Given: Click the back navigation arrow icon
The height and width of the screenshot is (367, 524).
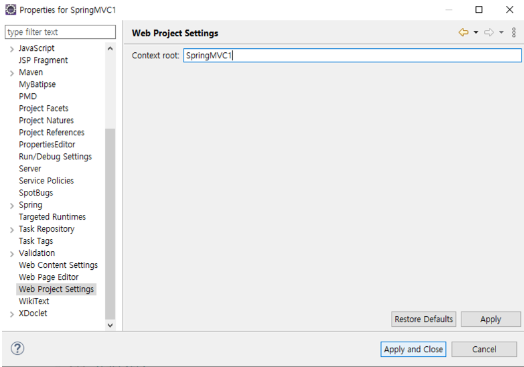Looking at the screenshot, I should tap(464, 32).
